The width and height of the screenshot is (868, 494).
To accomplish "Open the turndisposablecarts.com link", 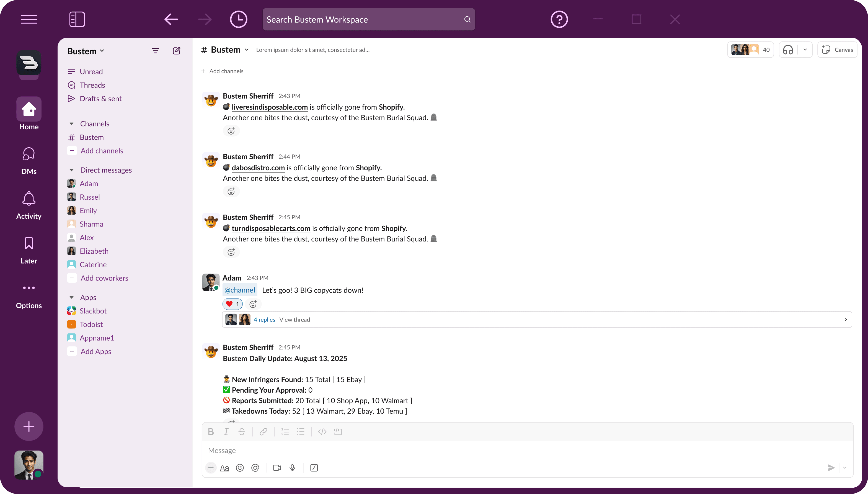I will click(271, 228).
